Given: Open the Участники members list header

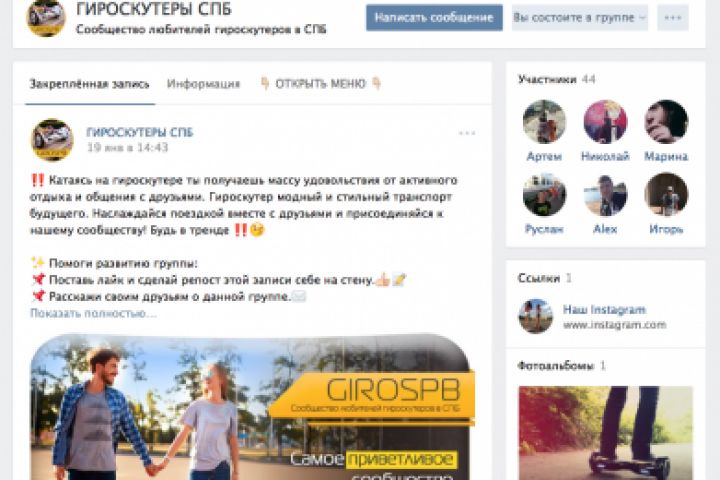Looking at the screenshot, I should point(547,79).
